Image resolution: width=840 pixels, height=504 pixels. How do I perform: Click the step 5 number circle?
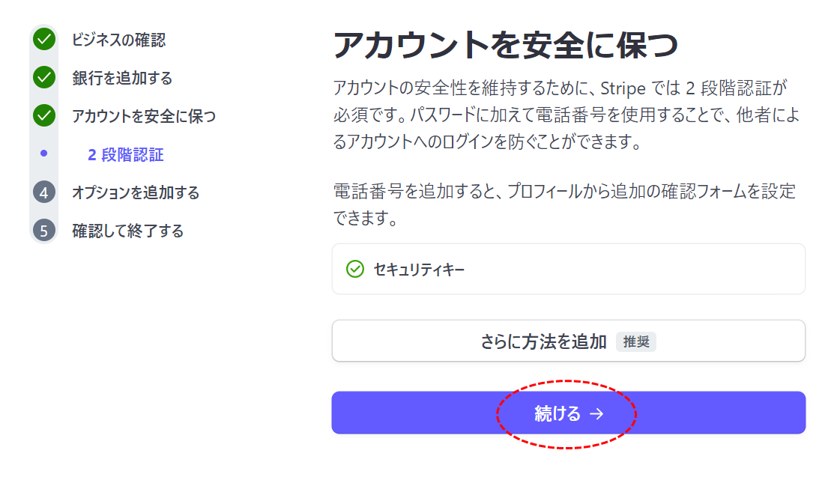[x=44, y=231]
